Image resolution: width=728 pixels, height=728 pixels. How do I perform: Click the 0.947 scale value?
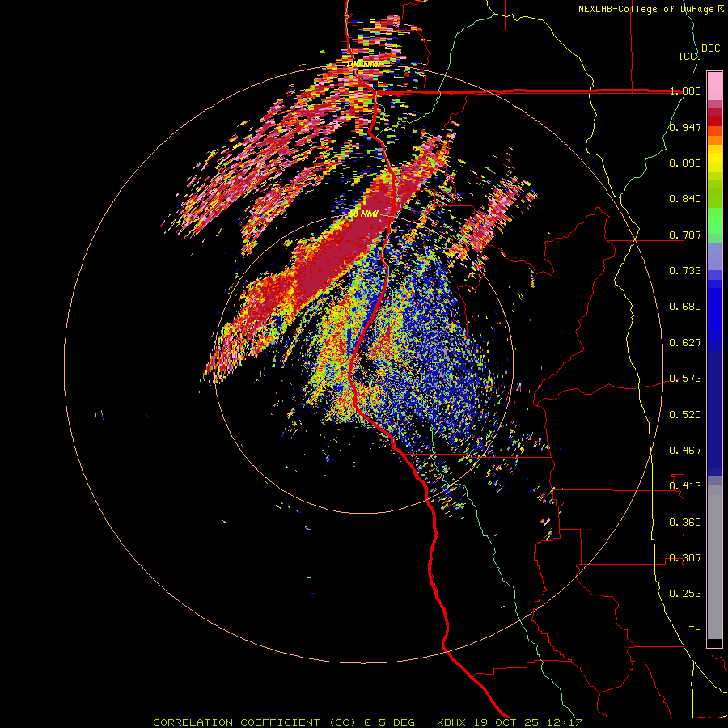click(x=685, y=127)
